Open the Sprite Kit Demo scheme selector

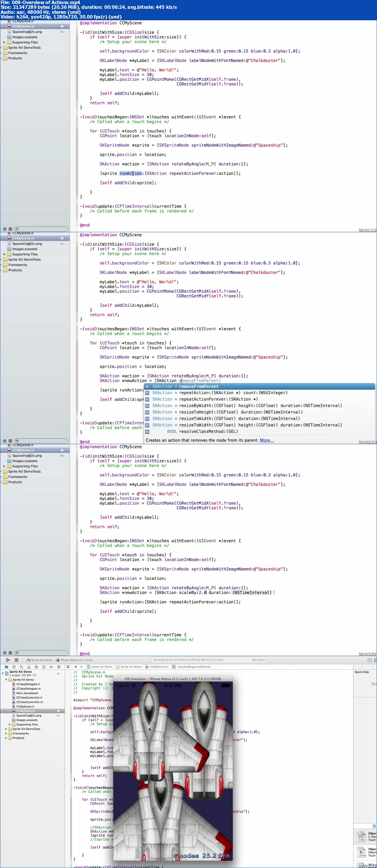(39, 660)
